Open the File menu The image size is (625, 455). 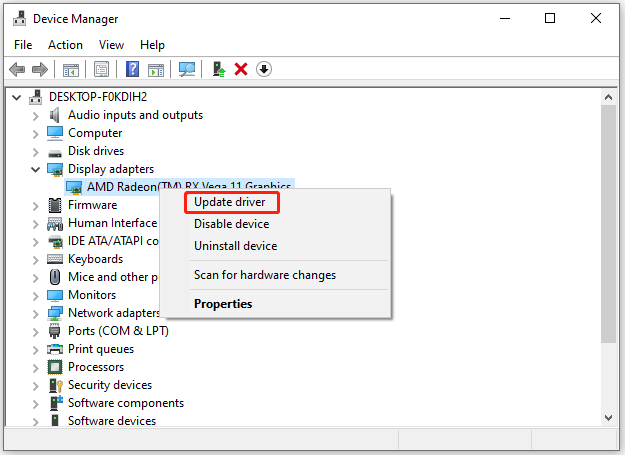point(23,45)
